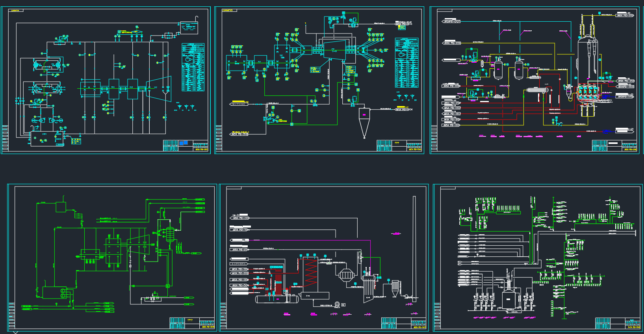This screenshot has height=334, width=644.
Task: Click the central tank in bottom-right drawing
Action: click(x=509, y=300)
